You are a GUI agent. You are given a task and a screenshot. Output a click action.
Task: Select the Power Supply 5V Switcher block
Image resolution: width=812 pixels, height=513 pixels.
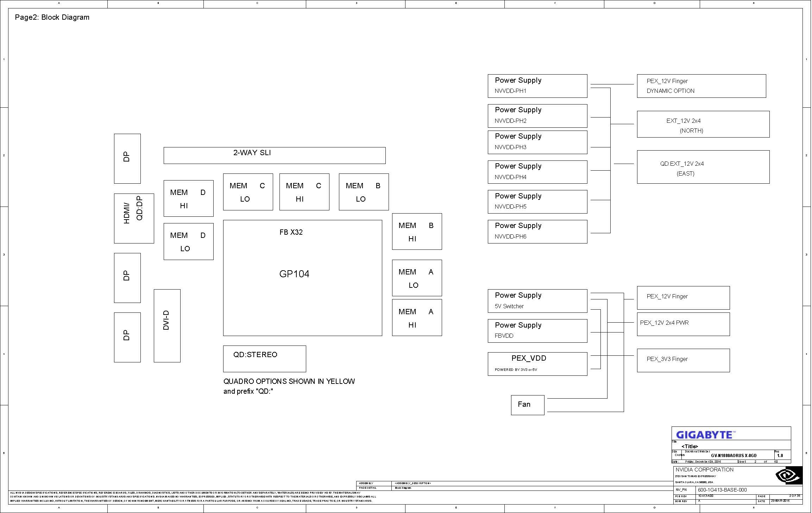click(x=537, y=301)
